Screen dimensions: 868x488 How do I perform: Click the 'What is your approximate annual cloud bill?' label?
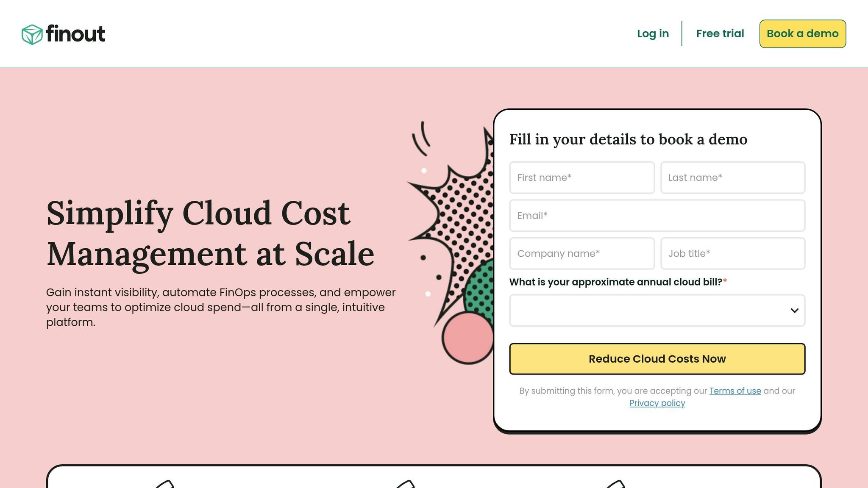pos(618,282)
